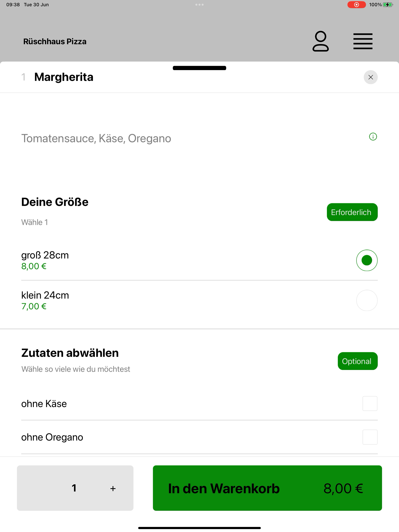Close the Margherita item sheet

pyautogui.click(x=371, y=77)
